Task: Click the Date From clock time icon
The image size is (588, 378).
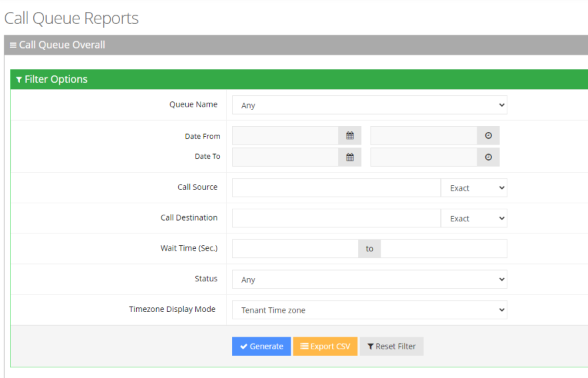Action: [488, 136]
